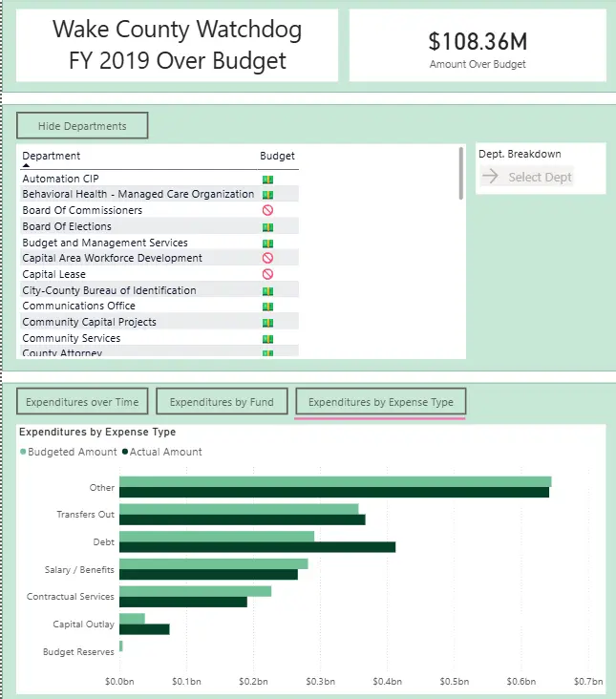
Task: Click the Capital Outlay actual bar
Action: 144,629
